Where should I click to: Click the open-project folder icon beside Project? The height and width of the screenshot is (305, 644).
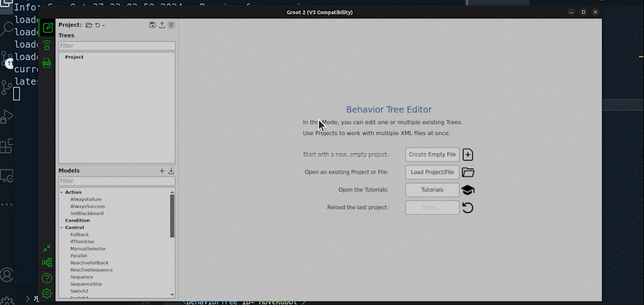pyautogui.click(x=89, y=25)
